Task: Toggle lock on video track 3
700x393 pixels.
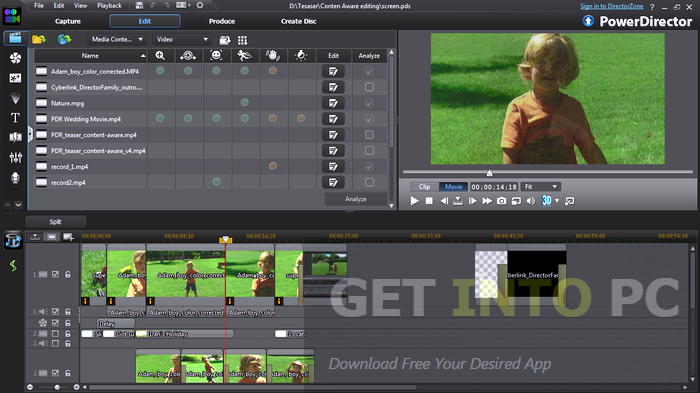Action: tap(68, 373)
